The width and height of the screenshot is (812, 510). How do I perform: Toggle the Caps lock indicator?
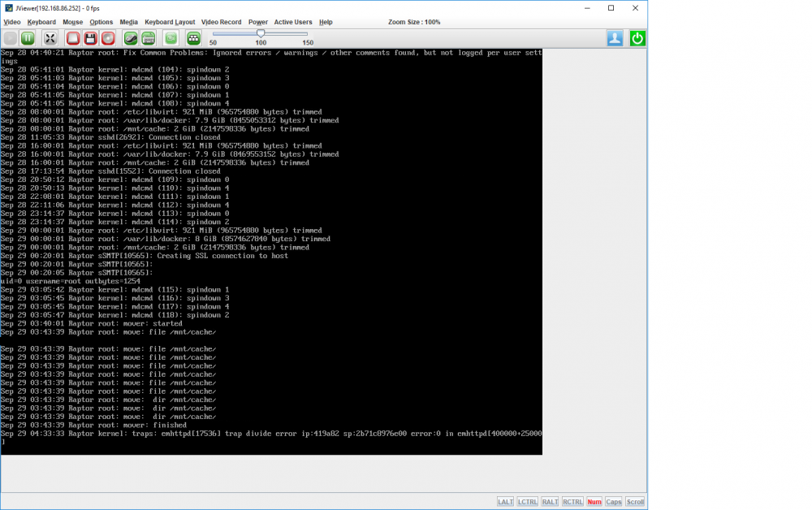pyautogui.click(x=613, y=502)
